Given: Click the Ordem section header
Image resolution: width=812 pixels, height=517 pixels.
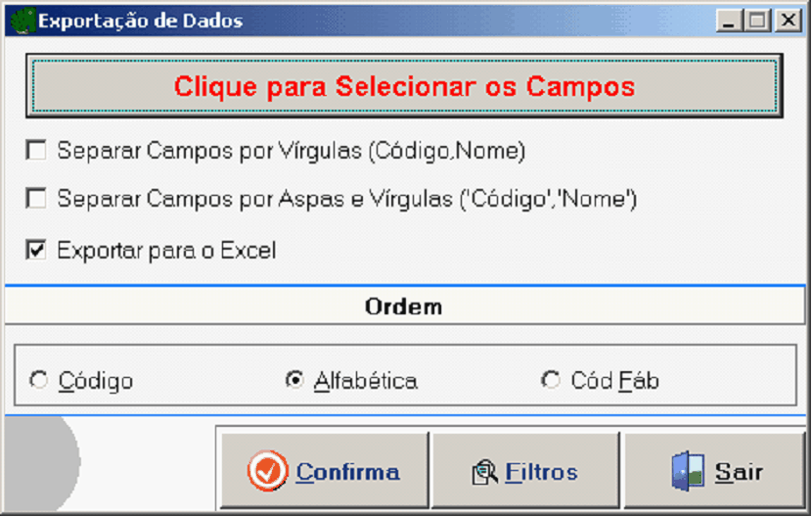Looking at the screenshot, I should [x=403, y=306].
